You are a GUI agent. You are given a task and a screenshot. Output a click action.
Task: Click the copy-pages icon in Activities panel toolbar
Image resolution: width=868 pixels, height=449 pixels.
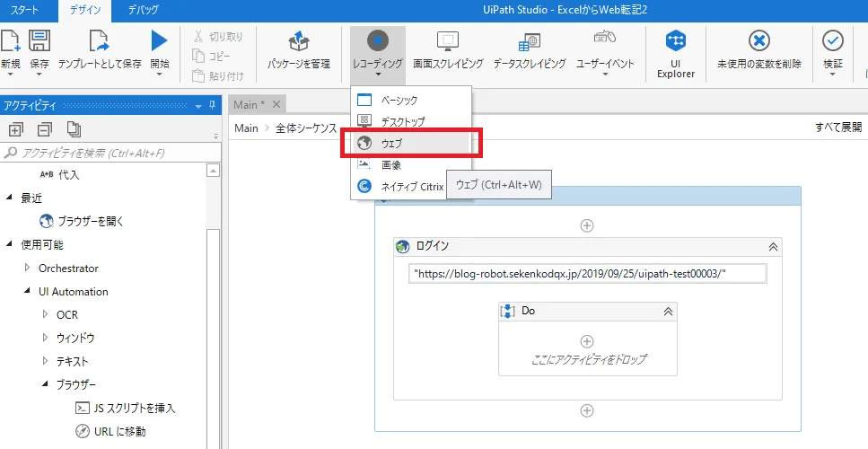tap(74, 129)
